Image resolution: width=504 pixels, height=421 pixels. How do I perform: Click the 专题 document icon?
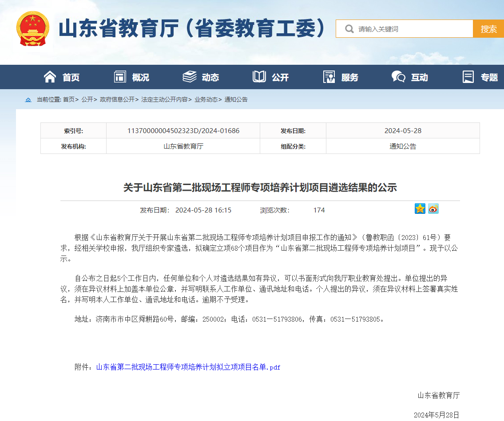468,77
